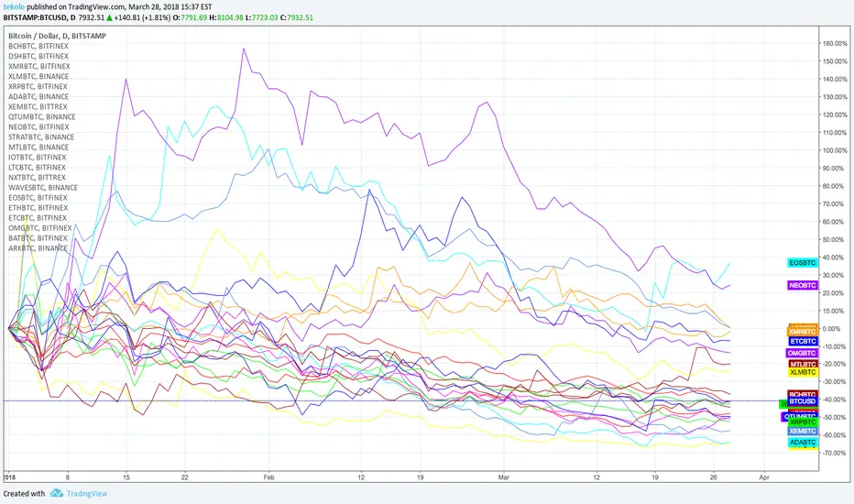Viewport: 854px width, 504px height.
Task: Select 'QTUMBTC, BINANCE' legend entry
Action: pyautogui.click(x=42, y=116)
